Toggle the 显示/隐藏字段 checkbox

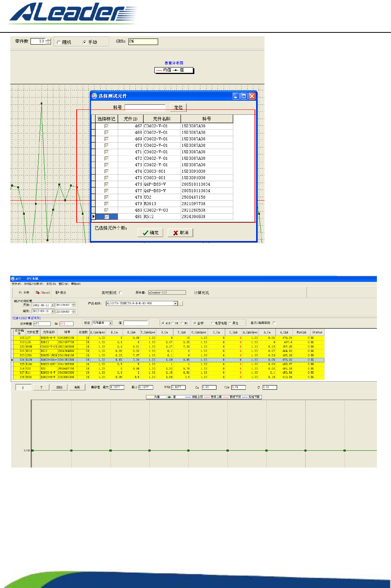(274, 323)
